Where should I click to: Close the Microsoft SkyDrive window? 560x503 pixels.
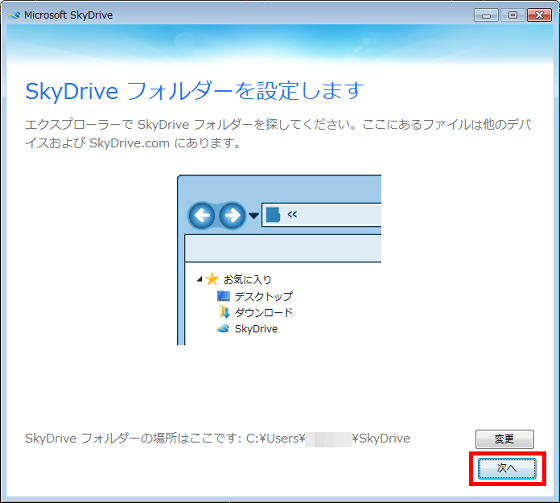coord(539,15)
